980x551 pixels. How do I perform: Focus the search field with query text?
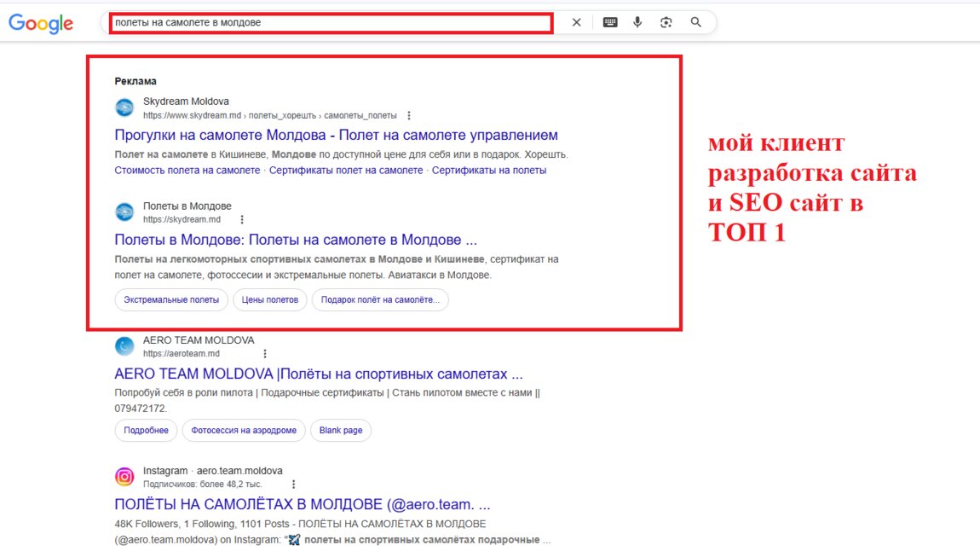coord(332,23)
